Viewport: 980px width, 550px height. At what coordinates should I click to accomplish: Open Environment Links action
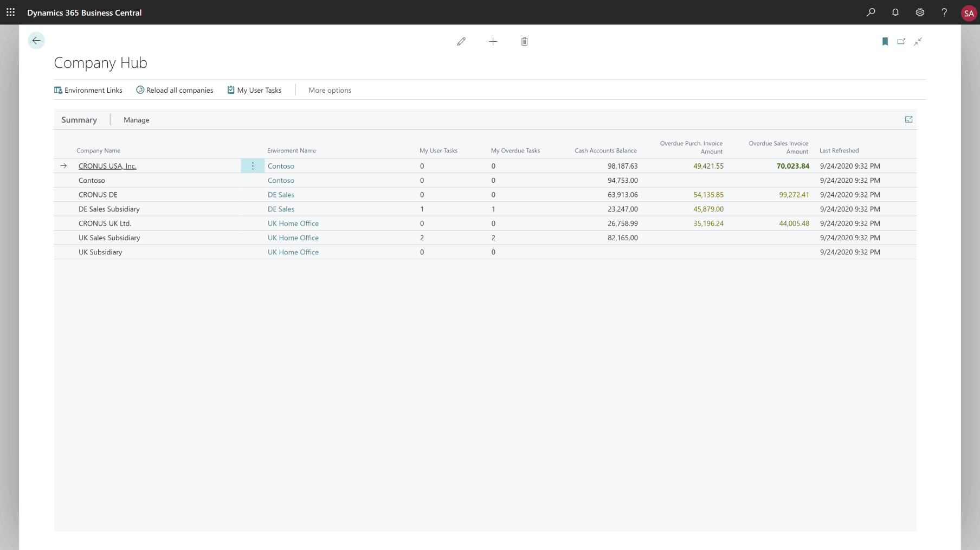coord(88,90)
